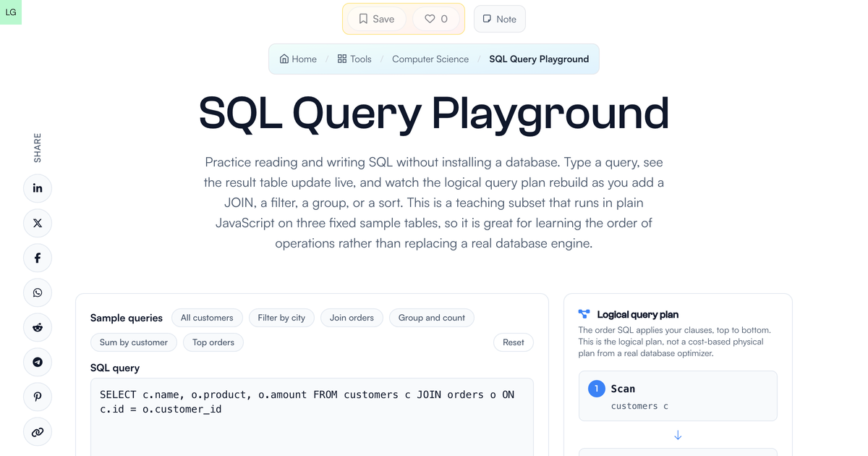Load the Join orders sample query

pyautogui.click(x=352, y=318)
